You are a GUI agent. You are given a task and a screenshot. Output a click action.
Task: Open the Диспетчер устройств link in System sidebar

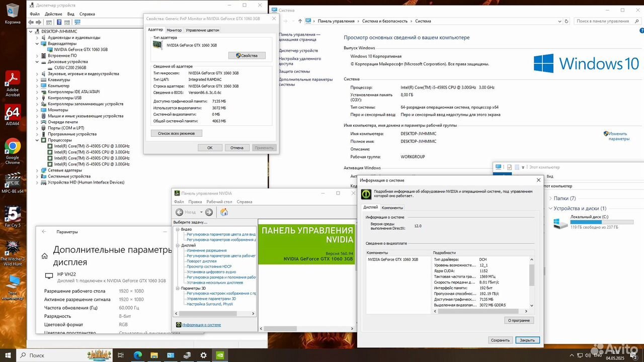[298, 50]
